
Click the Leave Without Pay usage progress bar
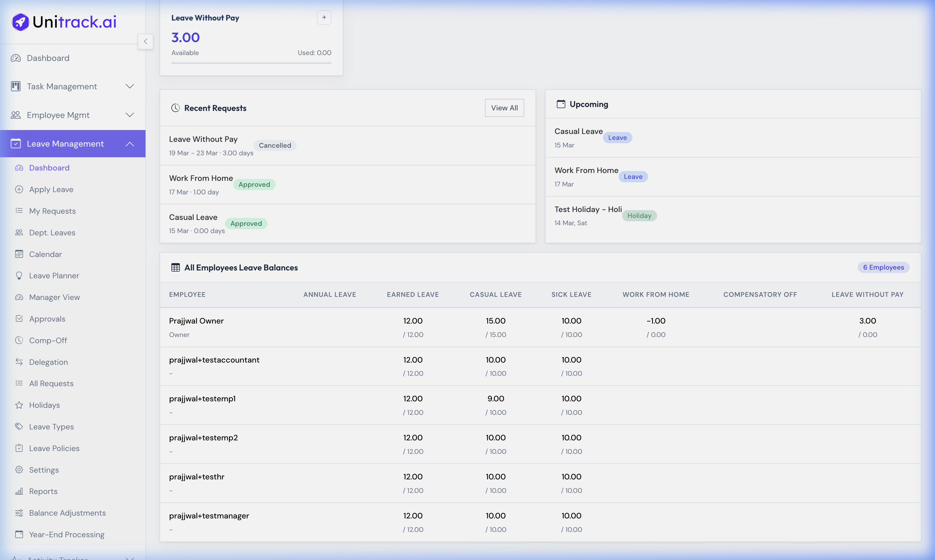(251, 63)
